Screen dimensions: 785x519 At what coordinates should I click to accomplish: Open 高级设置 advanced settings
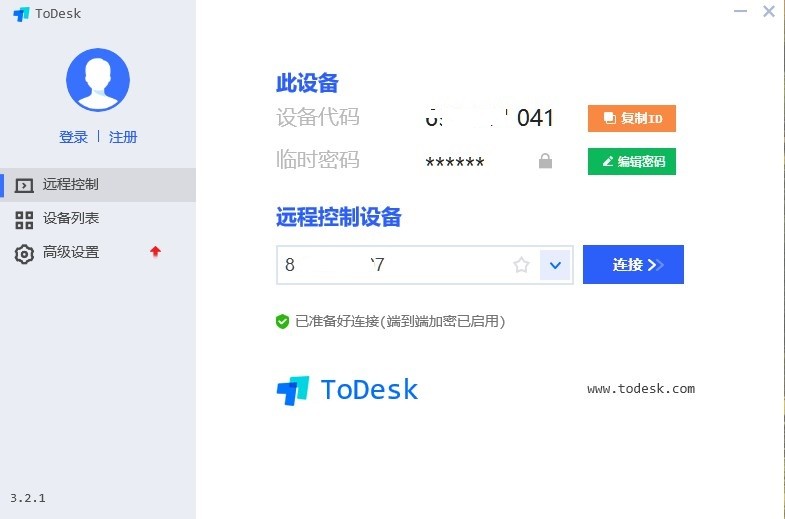coord(98,253)
